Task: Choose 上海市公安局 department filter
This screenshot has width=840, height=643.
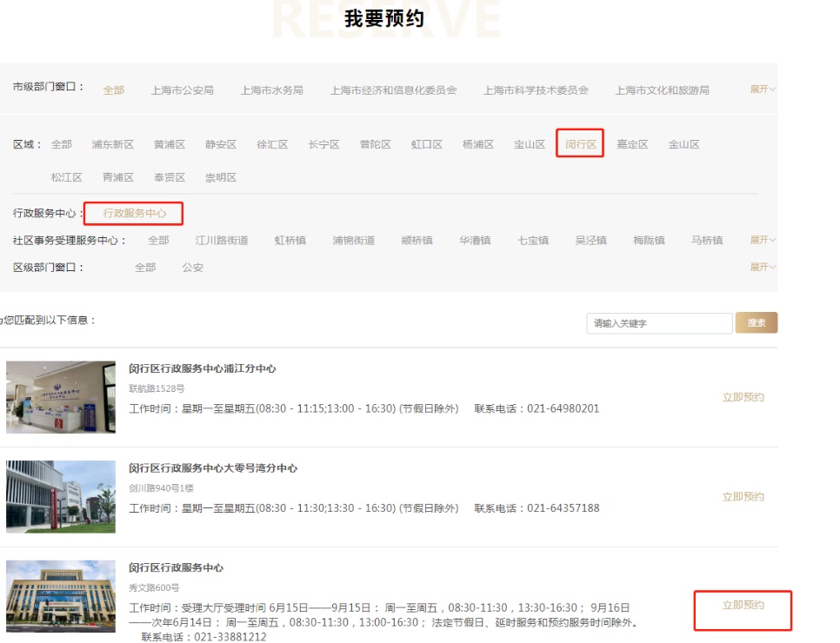Action: coord(182,89)
